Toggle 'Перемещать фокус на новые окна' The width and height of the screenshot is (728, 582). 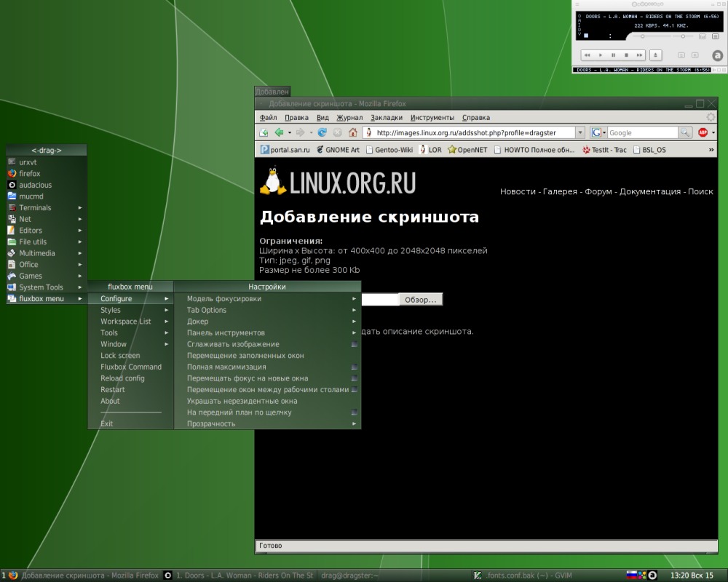267,378
